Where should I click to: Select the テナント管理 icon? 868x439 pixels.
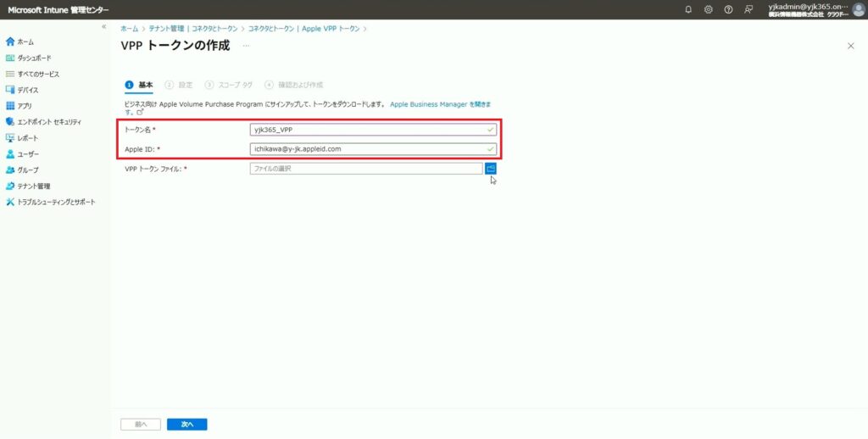[10, 186]
